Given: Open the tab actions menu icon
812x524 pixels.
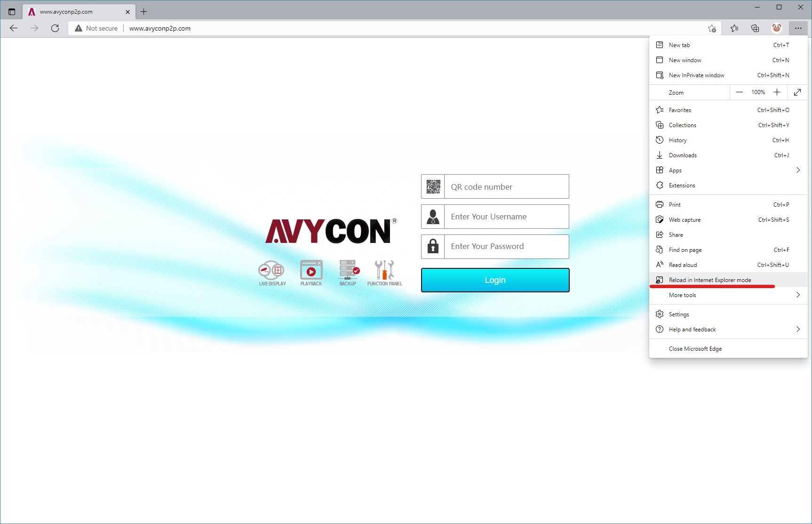Looking at the screenshot, I should tap(12, 12).
